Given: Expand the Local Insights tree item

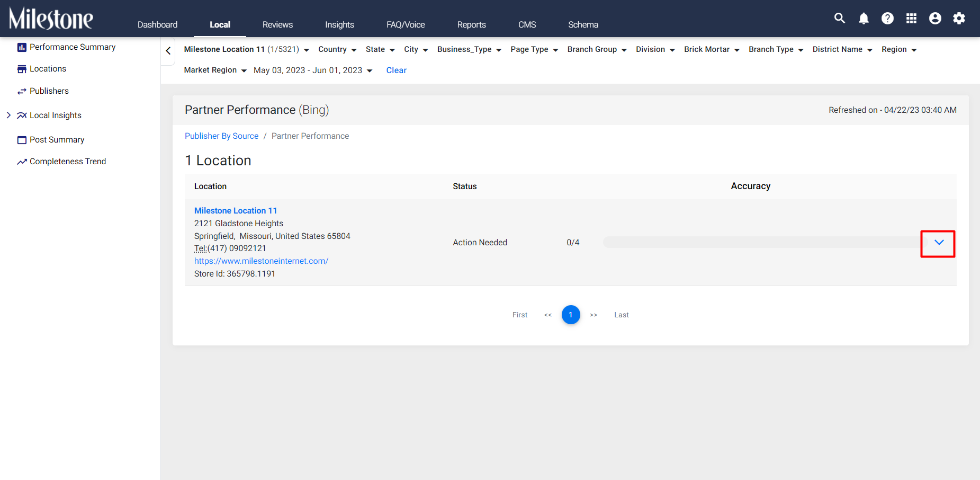Looking at the screenshot, I should pos(8,115).
